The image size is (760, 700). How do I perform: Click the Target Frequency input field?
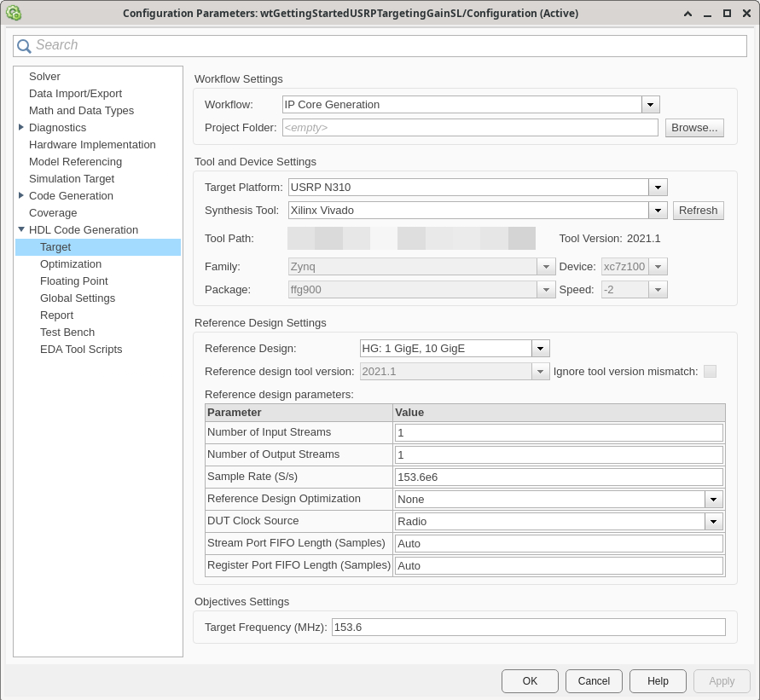[x=528, y=627]
